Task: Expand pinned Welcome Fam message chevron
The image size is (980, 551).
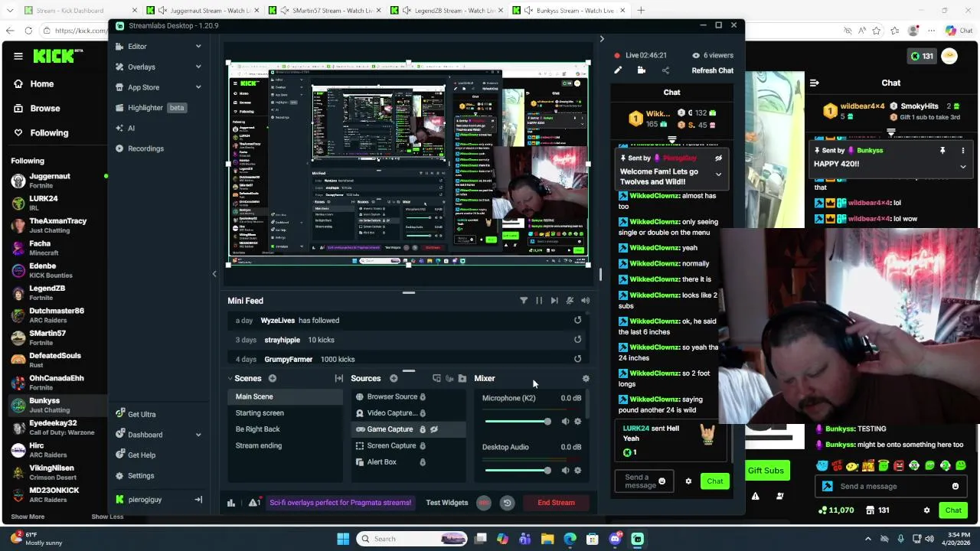Action: (x=718, y=174)
